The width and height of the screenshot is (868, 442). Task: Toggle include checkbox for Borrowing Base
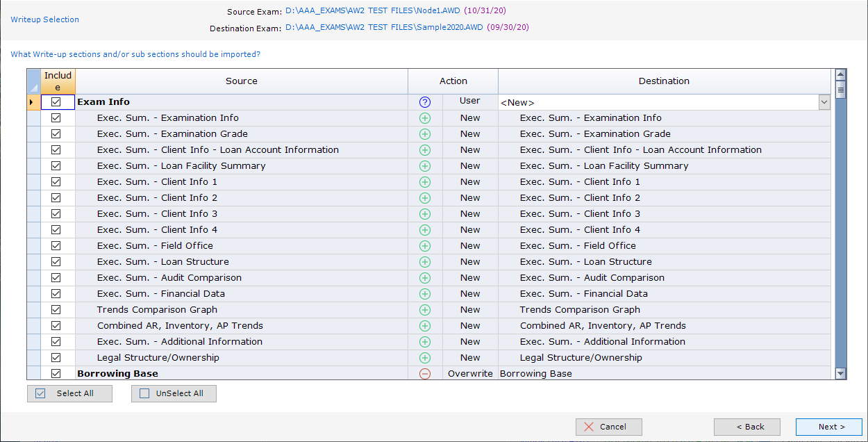(56, 374)
